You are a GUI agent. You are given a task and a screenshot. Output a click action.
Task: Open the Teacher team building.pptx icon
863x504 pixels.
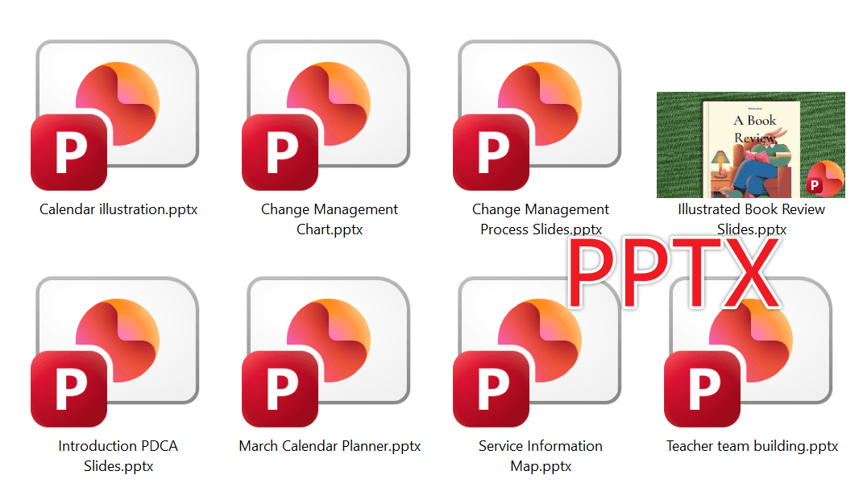749,346
